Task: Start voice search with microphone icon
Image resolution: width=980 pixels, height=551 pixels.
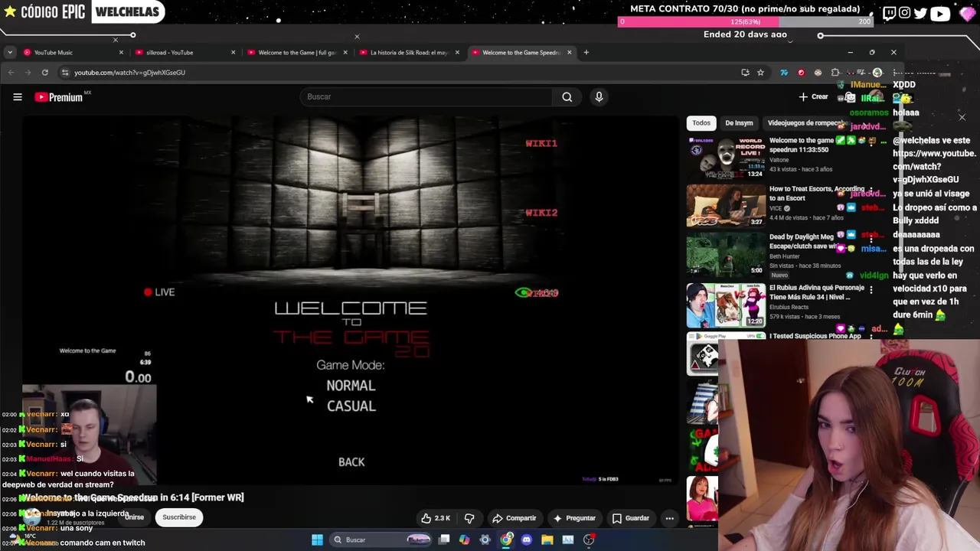Action: tap(599, 97)
